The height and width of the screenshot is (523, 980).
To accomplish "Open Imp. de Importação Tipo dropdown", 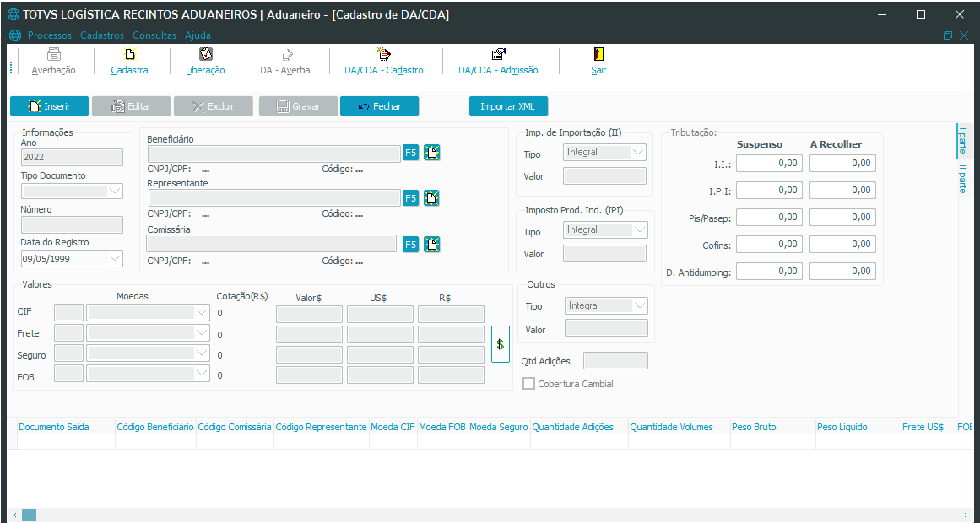I will 638,152.
